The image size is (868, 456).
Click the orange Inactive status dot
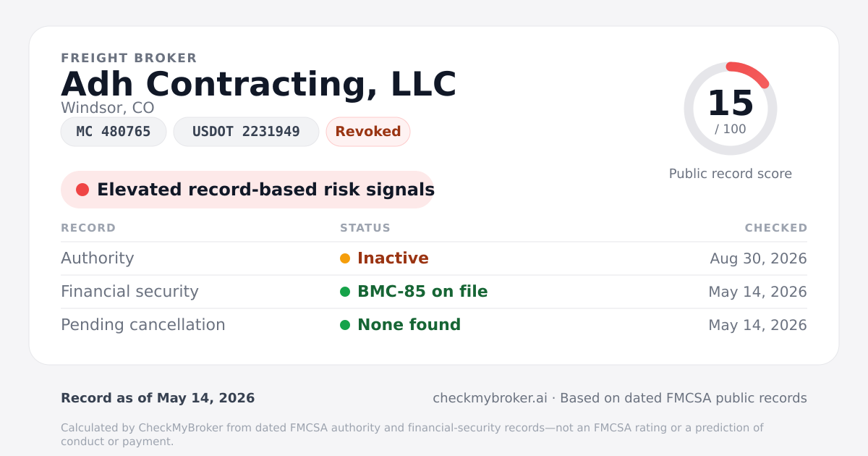[345, 258]
